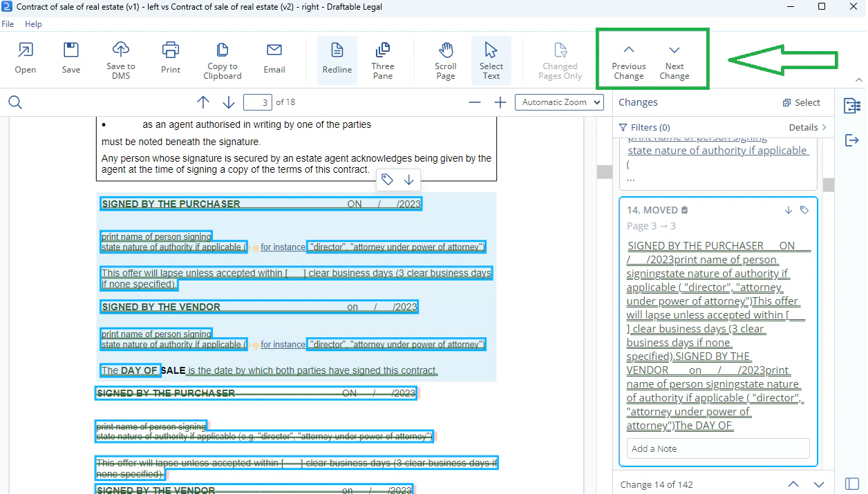
Task: Click the DAY OF SALE sentence
Action: (x=270, y=370)
